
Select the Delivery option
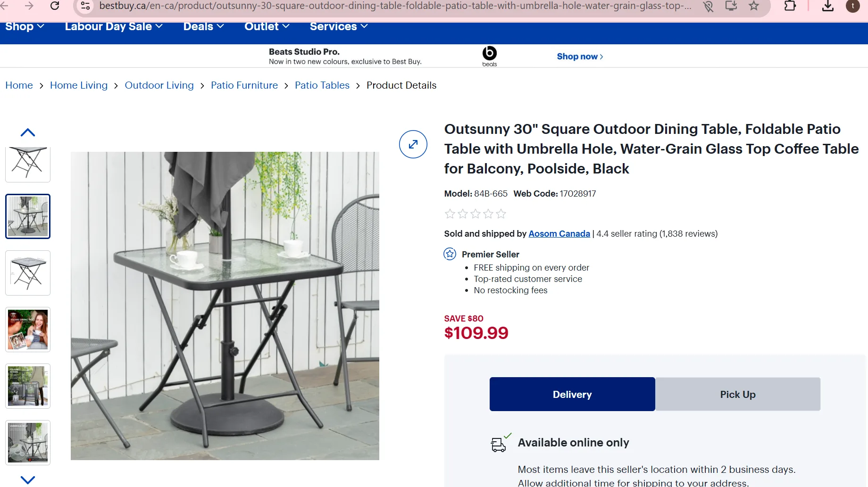(572, 394)
